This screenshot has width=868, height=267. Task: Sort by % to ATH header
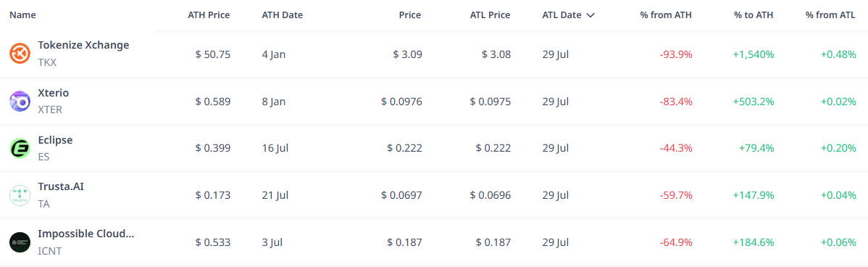pyautogui.click(x=754, y=15)
